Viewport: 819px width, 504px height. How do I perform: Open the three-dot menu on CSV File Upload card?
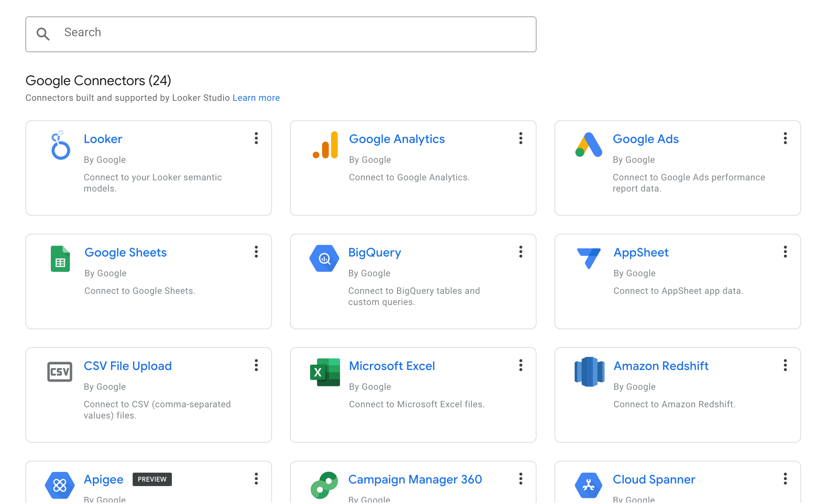pyautogui.click(x=256, y=365)
